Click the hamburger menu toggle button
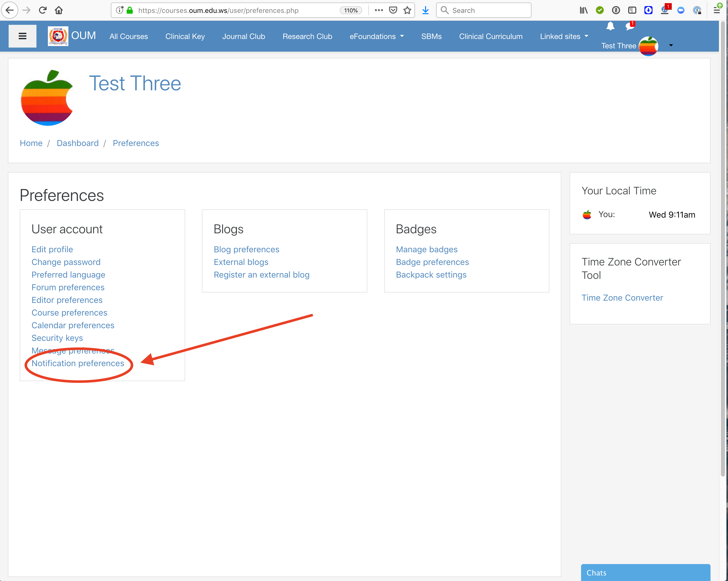Viewport: 728px width, 581px height. click(x=22, y=36)
